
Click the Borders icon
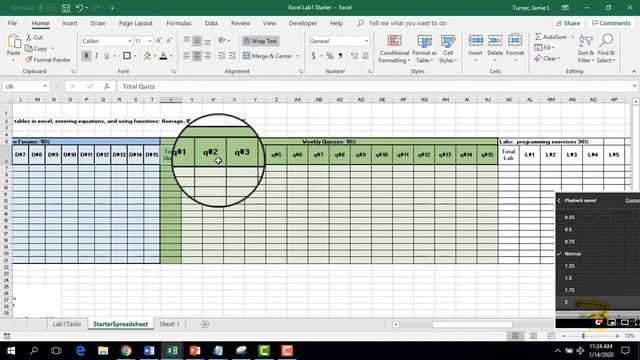pyautogui.click(x=127, y=56)
